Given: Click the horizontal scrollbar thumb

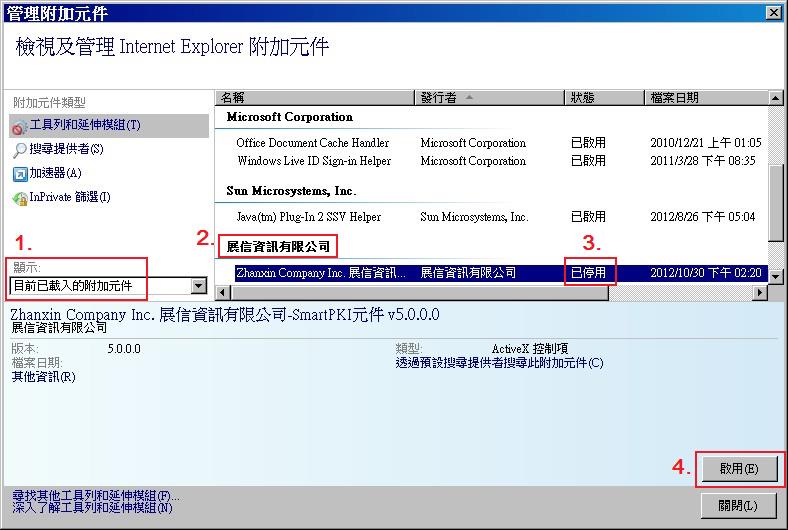Looking at the screenshot, I should 420,292.
